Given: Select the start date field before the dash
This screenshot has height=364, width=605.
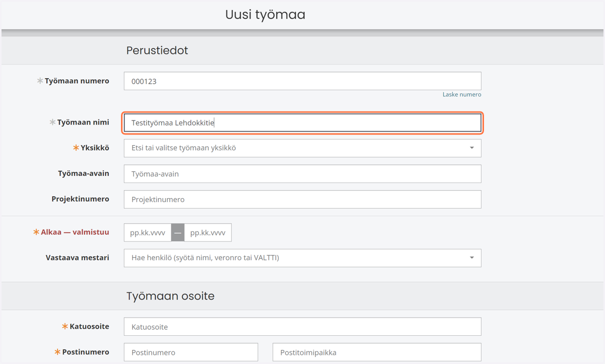Looking at the screenshot, I should click(x=148, y=233).
